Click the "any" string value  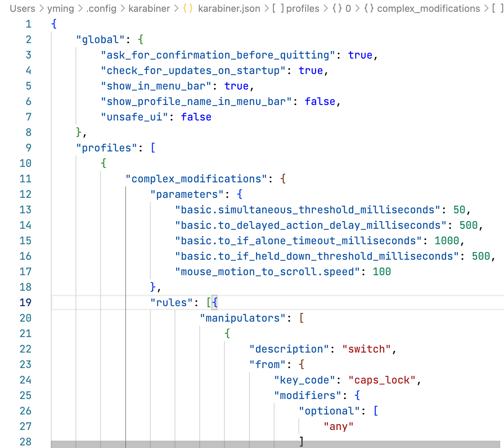339,426
